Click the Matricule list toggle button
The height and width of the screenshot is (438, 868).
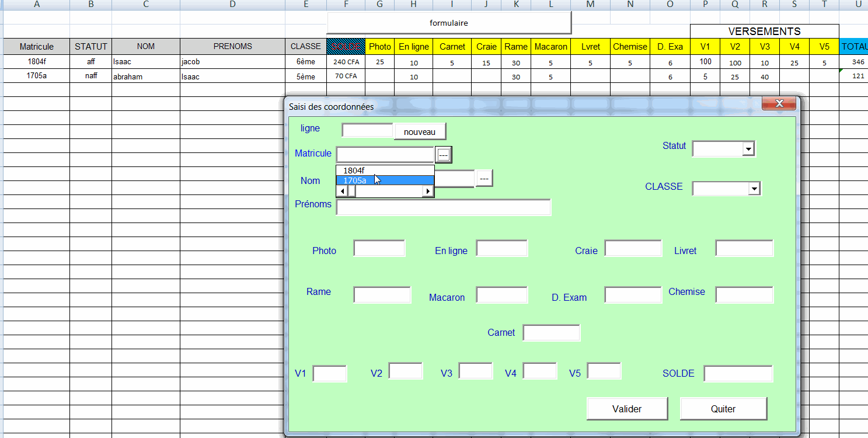pos(444,155)
